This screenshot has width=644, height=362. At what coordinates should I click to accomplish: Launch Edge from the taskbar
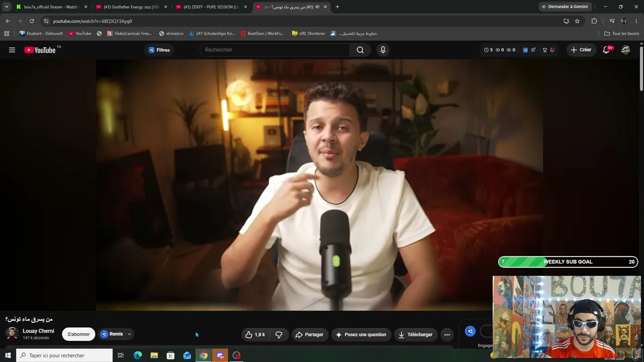(137, 355)
